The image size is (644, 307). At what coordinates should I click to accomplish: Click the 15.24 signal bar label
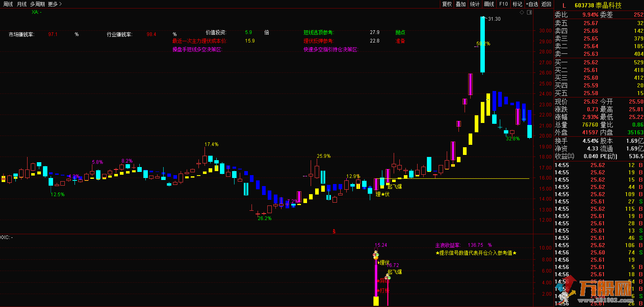381,245
